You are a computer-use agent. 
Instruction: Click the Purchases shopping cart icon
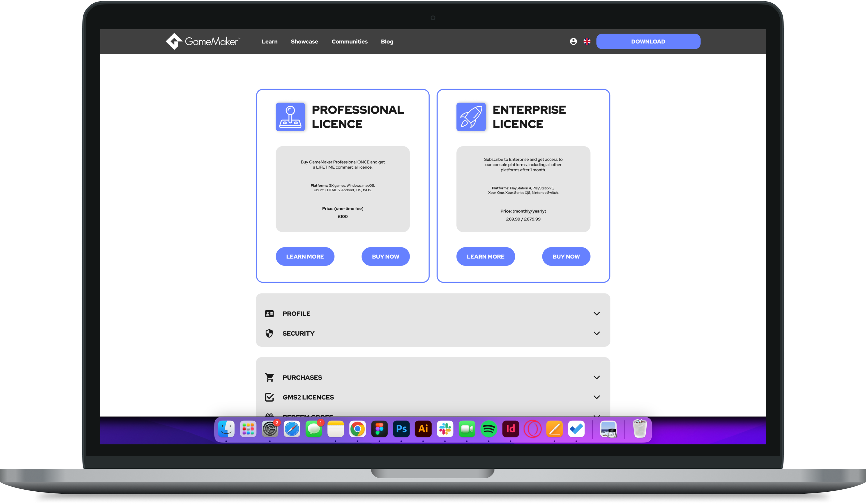point(269,377)
